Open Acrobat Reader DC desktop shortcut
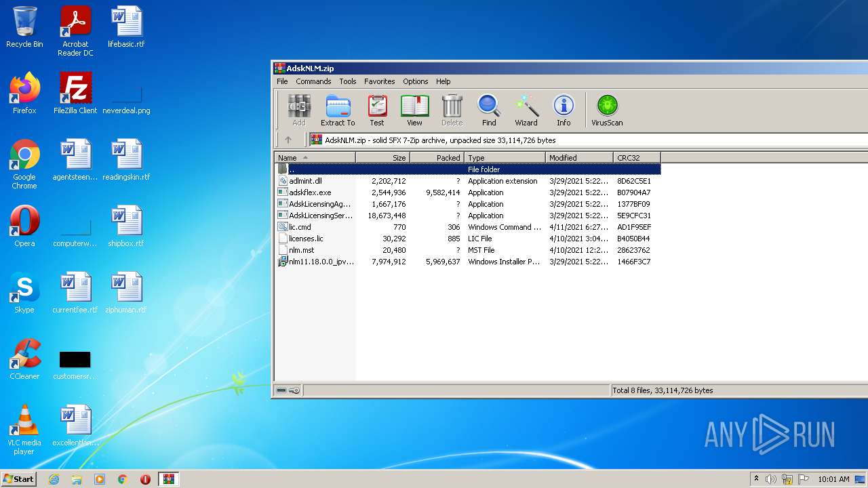This screenshot has width=868, height=488. [x=75, y=30]
